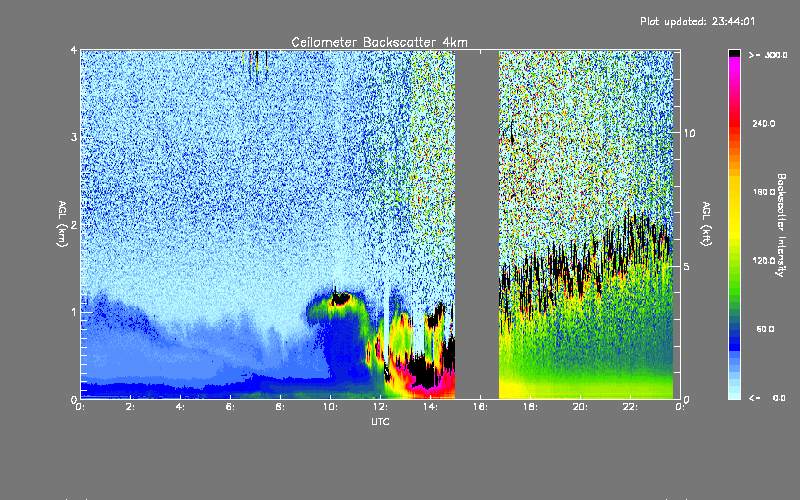Select the "6:" UTC tick label

[230, 407]
